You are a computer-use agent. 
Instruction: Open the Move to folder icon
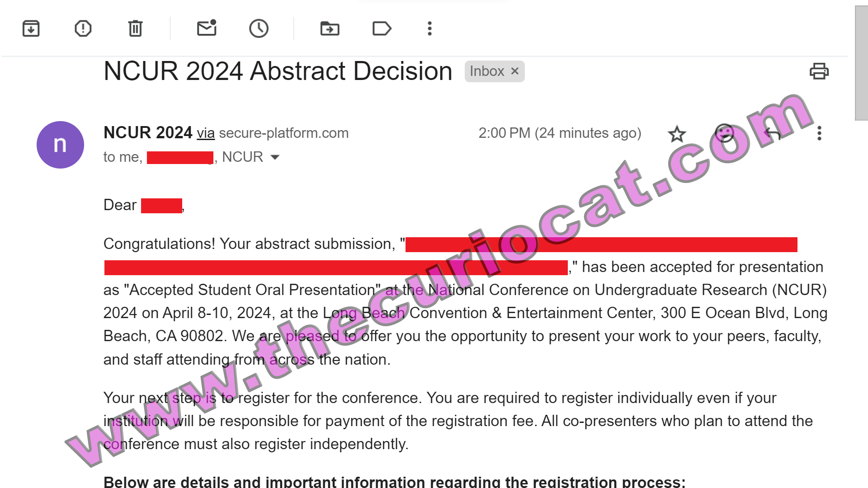(330, 28)
